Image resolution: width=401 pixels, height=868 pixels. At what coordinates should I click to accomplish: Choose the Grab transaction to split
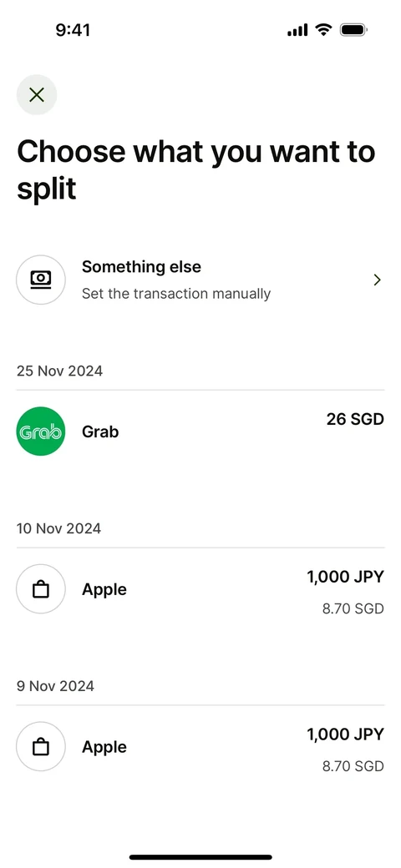200,431
